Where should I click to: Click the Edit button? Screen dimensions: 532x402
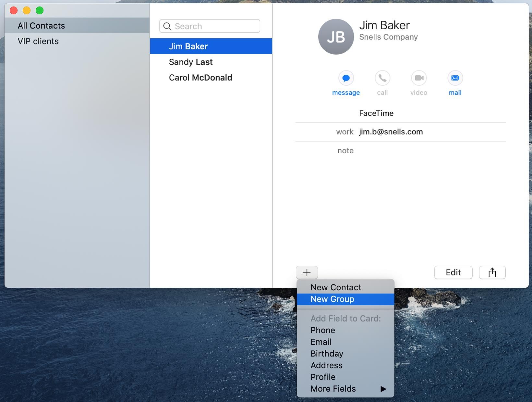pos(453,272)
